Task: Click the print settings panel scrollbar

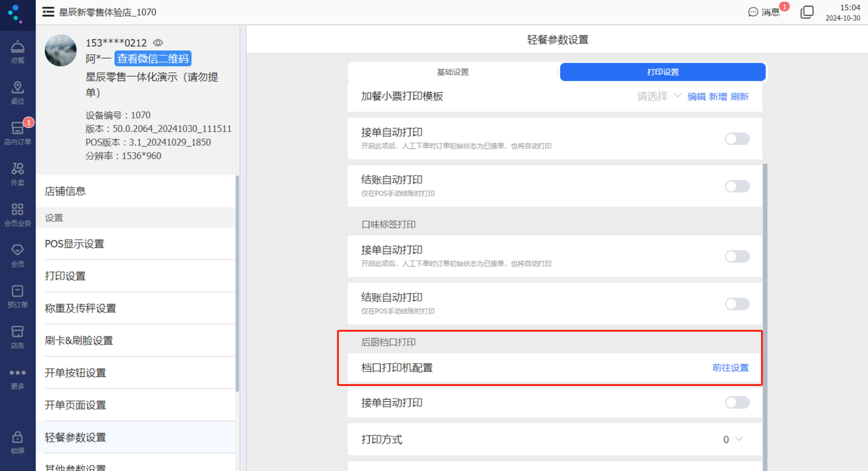Action: click(x=765, y=317)
